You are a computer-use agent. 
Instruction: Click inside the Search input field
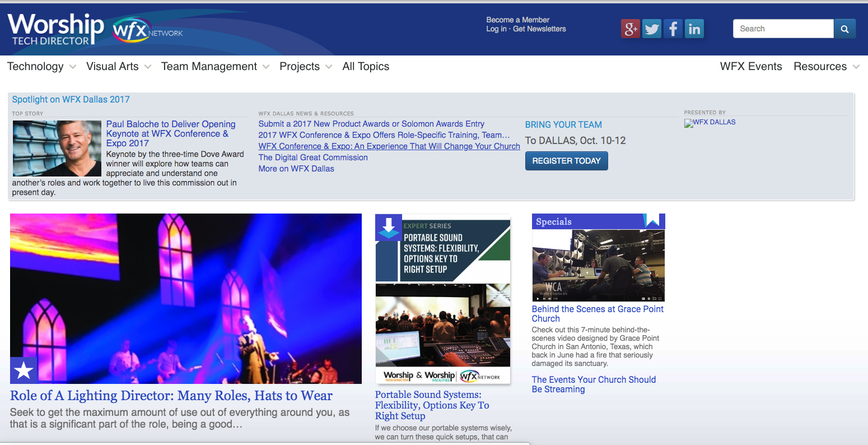click(783, 29)
